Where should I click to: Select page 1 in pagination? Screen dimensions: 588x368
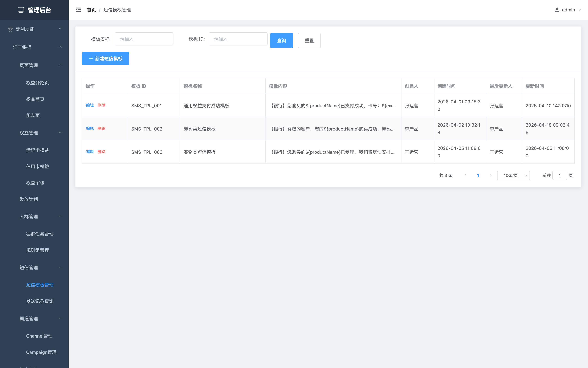[478, 175]
